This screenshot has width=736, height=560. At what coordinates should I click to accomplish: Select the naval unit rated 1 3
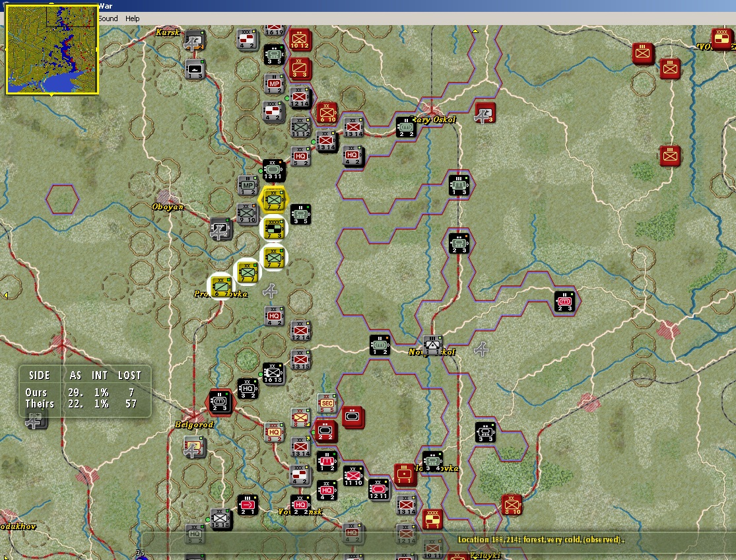[x=194, y=69]
